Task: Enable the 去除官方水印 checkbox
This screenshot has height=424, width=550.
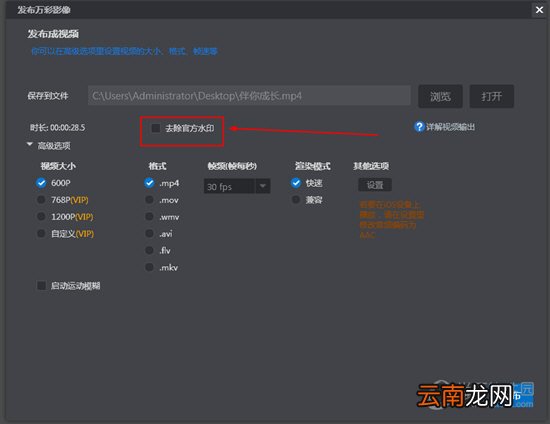Action: click(x=155, y=128)
